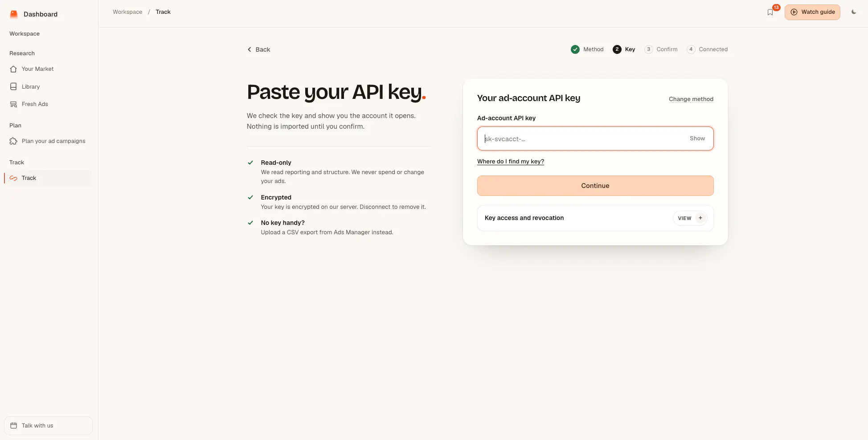The width and height of the screenshot is (868, 440).
Task: Click the green Method checkmark step icon
Action: click(x=575, y=49)
